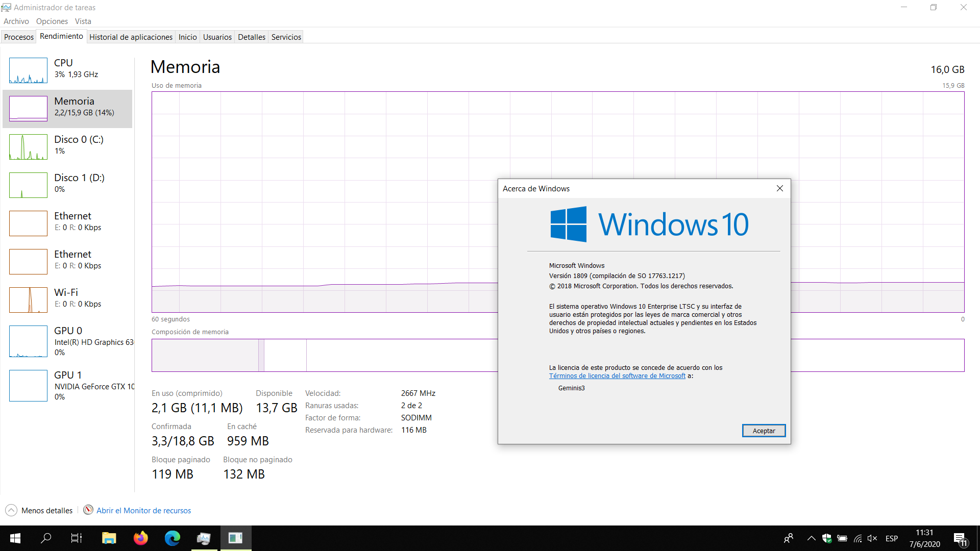
Task: Launch Microsoft Edge from taskbar
Action: click(173, 538)
